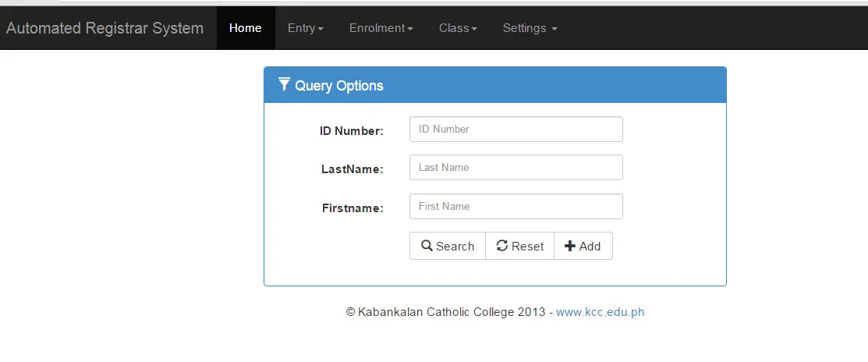
Task: Click the LastName field label
Action: coord(352,169)
